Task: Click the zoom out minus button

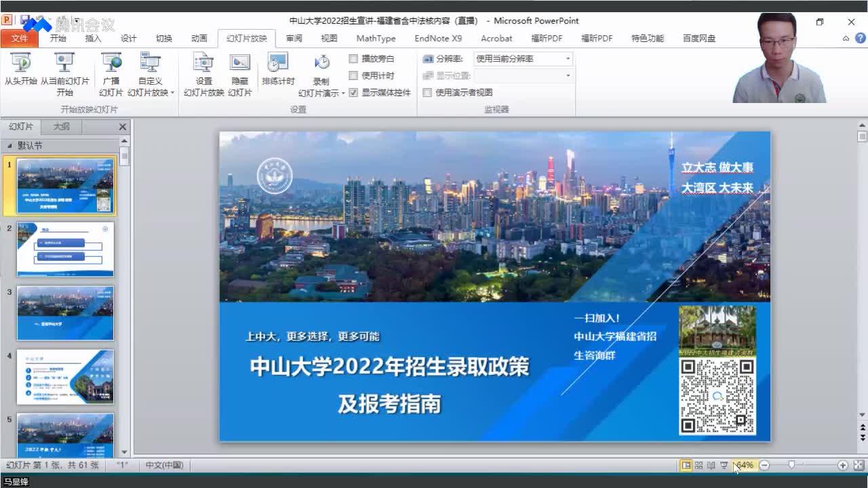Action: (x=764, y=466)
